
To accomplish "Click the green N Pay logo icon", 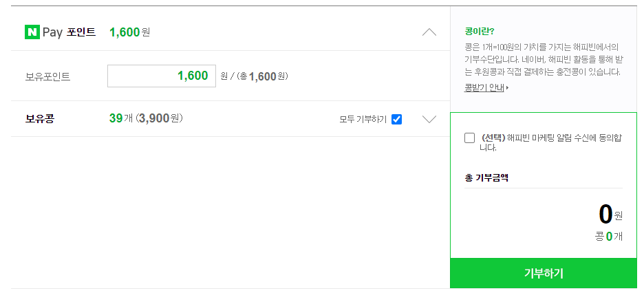I will [32, 32].
